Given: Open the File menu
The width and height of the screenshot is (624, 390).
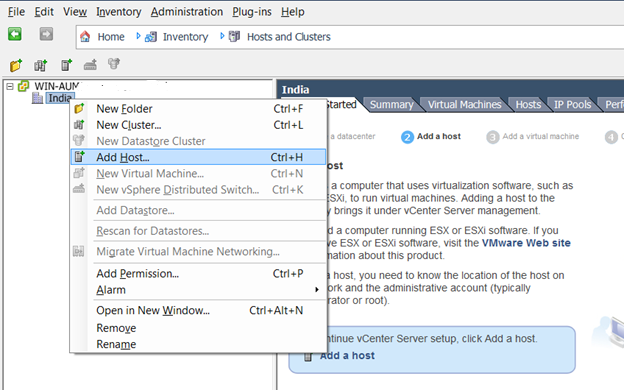Looking at the screenshot, I should pyautogui.click(x=16, y=12).
